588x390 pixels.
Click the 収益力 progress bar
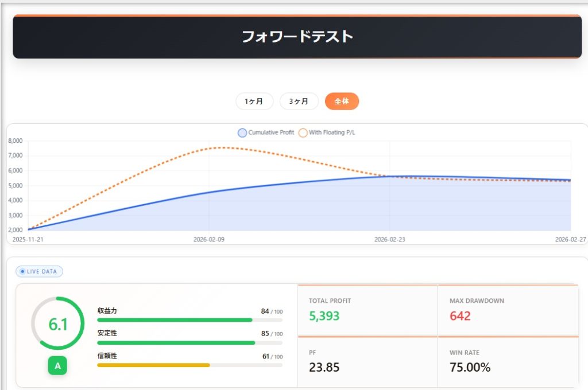[x=189, y=320]
